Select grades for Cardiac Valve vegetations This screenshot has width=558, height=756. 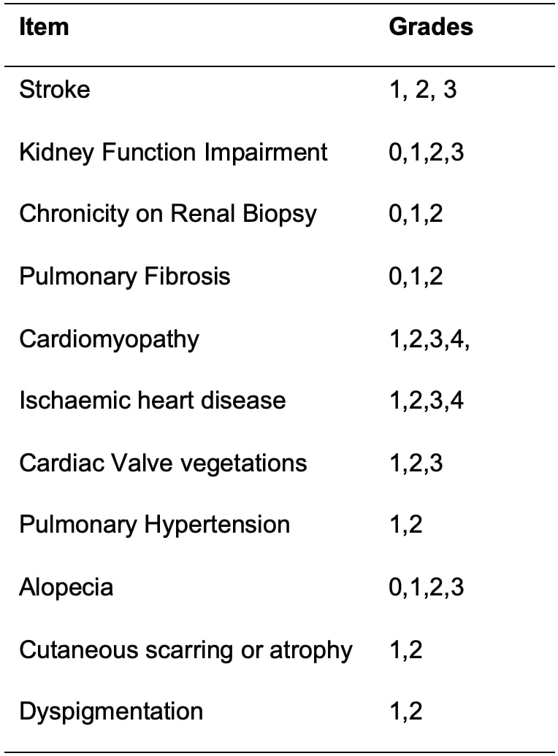416,463
